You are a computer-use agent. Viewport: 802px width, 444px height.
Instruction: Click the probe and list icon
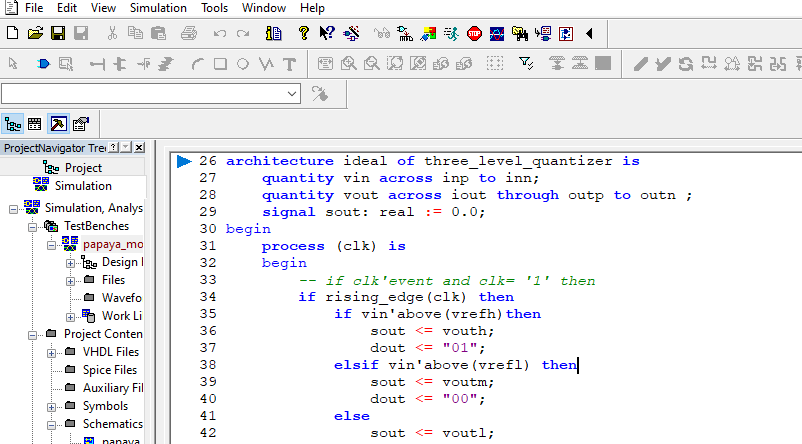tap(543, 34)
